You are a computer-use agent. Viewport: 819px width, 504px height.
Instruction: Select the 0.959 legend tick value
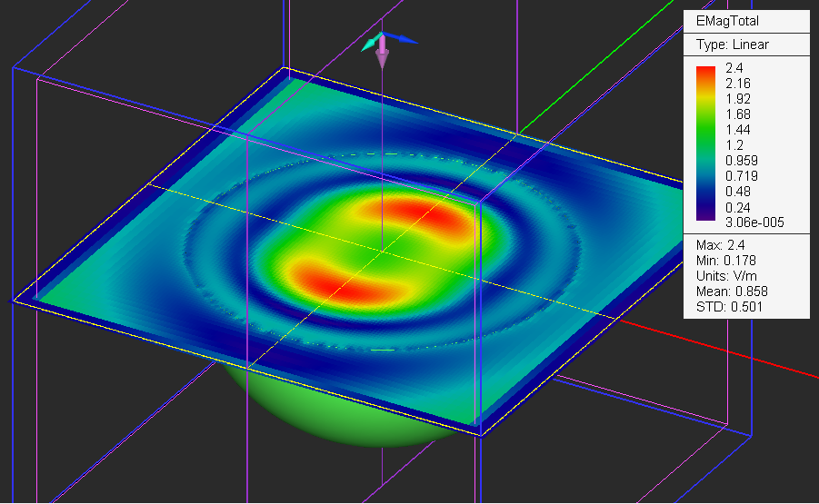pyautogui.click(x=742, y=161)
